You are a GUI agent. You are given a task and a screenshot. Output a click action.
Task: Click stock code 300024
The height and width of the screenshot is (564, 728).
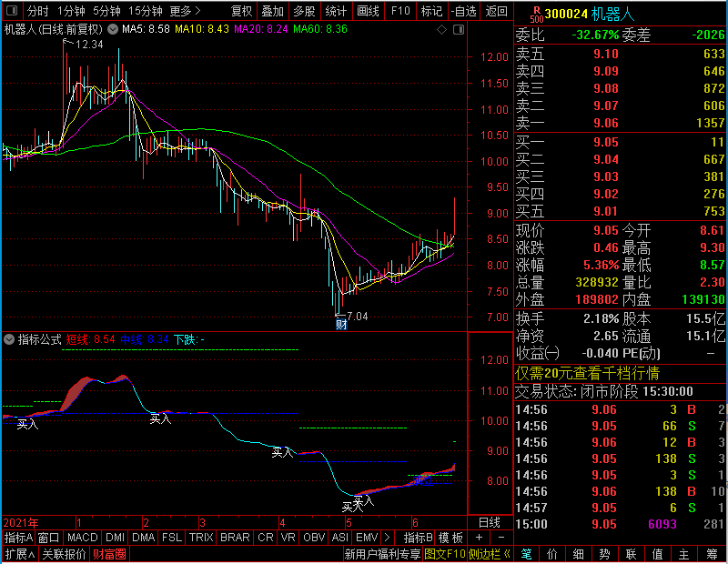pos(566,15)
